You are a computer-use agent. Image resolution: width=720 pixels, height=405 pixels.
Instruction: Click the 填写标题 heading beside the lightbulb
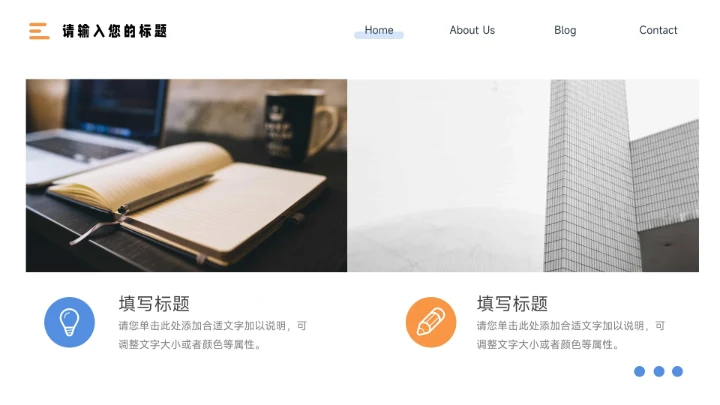tap(154, 304)
